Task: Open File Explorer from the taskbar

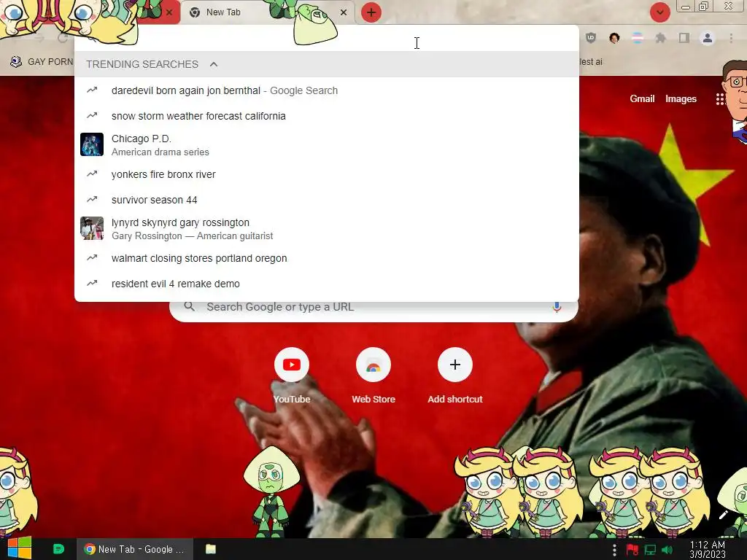Action: pyautogui.click(x=211, y=549)
